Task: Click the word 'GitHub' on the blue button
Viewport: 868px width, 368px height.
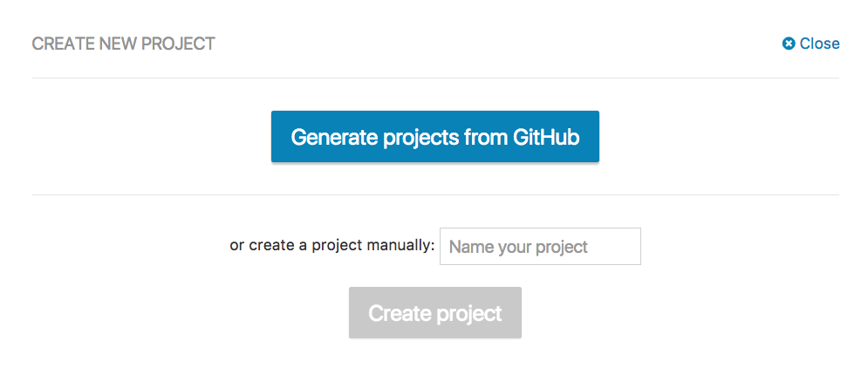Action: 546,137
